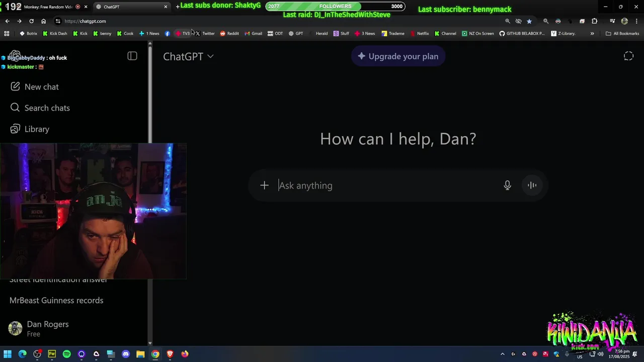Open the Library section
Screen dimensions: 644x362
(x=30, y=129)
